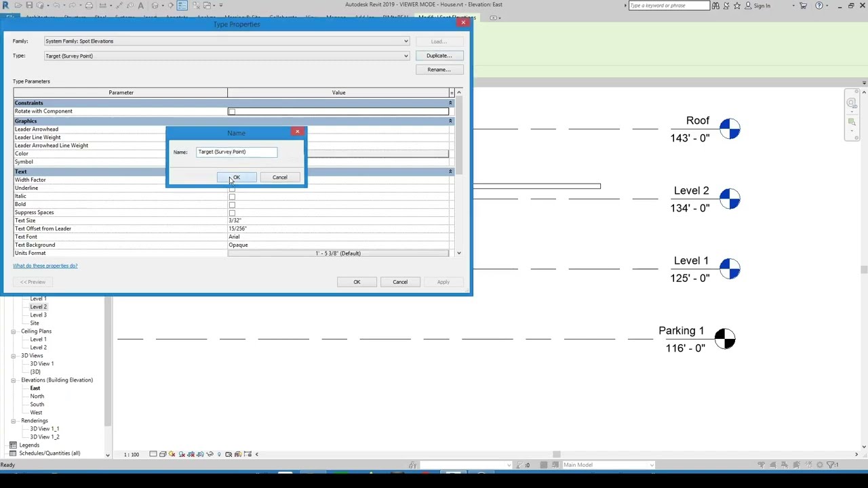
Task: Select North elevation in project browser
Action: click(37, 396)
